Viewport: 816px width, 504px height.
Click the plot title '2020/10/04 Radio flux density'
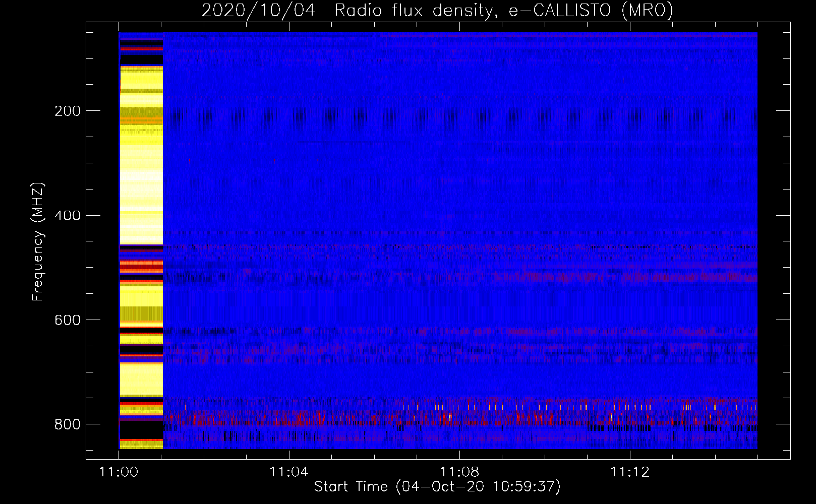(x=437, y=10)
